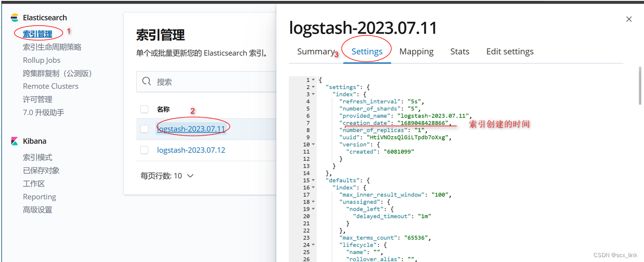The width and height of the screenshot is (644, 262).
Task: Collapse the "lifecycle" fold on line 24
Action: coord(313,245)
